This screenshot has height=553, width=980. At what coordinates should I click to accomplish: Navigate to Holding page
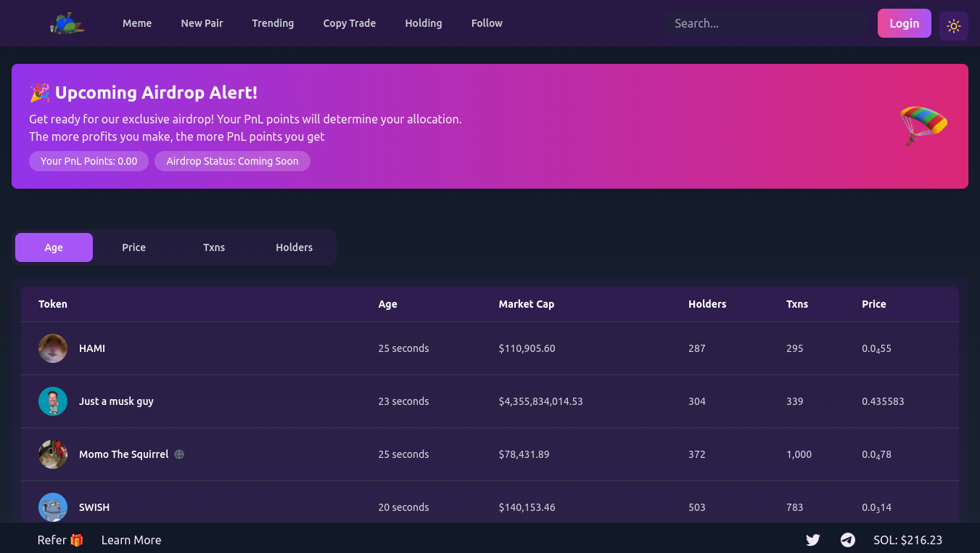[424, 23]
